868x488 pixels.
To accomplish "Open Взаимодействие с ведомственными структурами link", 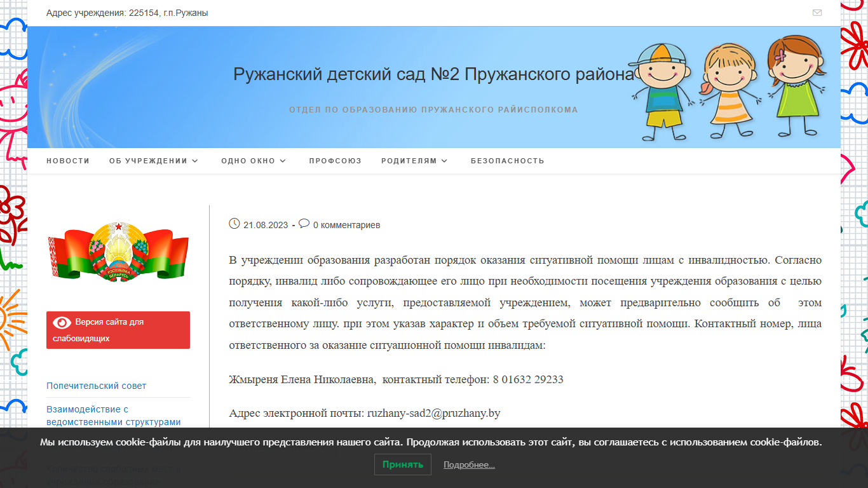I will 114,416.
